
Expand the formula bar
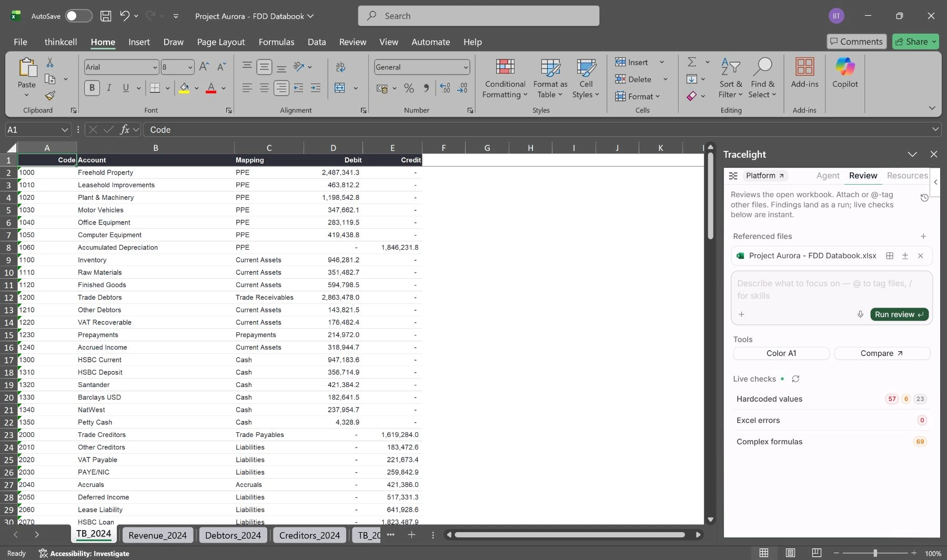coord(935,129)
